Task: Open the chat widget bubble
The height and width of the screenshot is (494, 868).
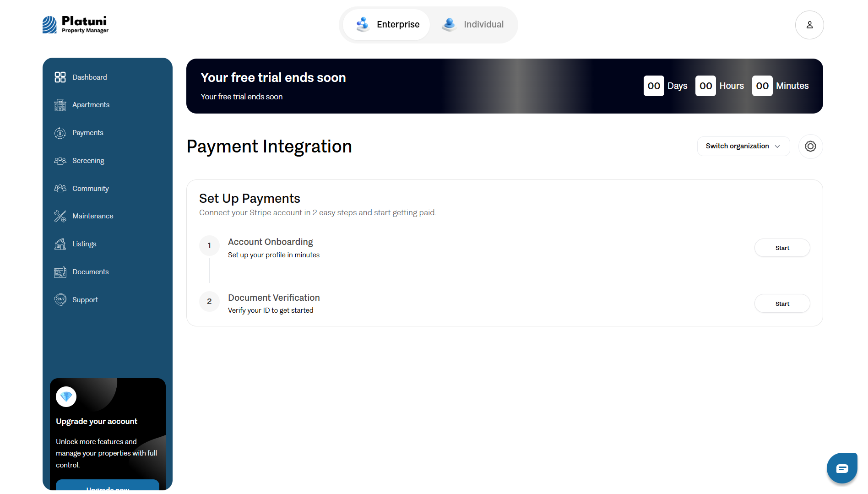Action: 842,468
